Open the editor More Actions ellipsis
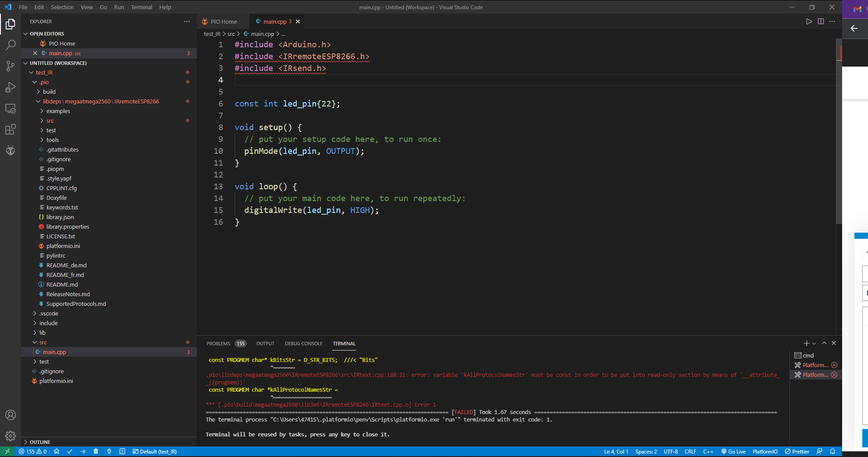This screenshot has width=868, height=457. pos(832,21)
